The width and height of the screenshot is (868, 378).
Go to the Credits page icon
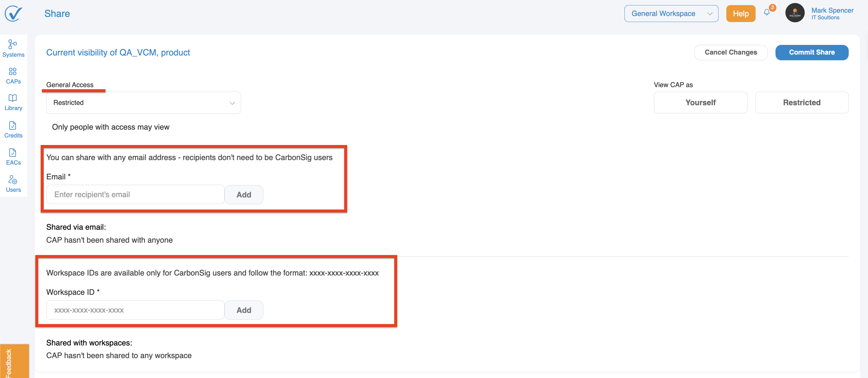(13, 126)
